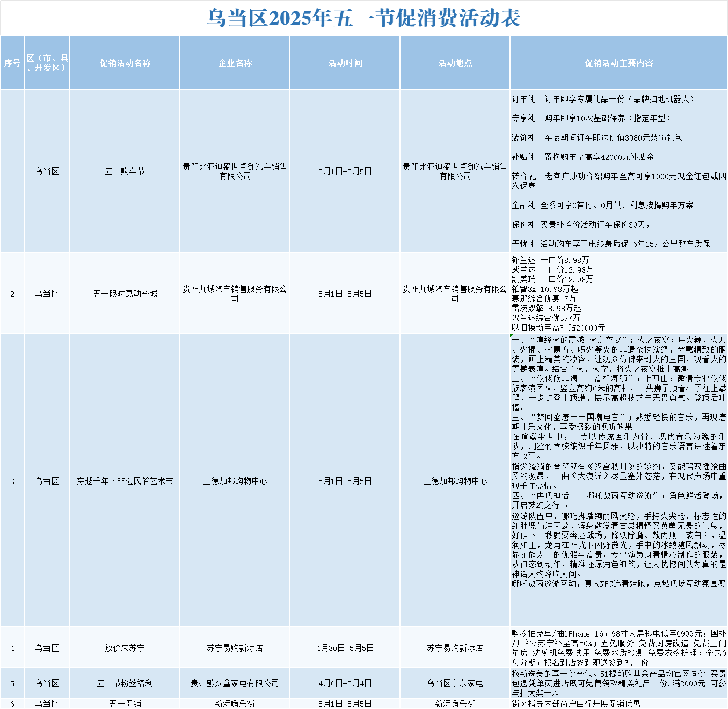Select the 活动地点 column header

455,63
